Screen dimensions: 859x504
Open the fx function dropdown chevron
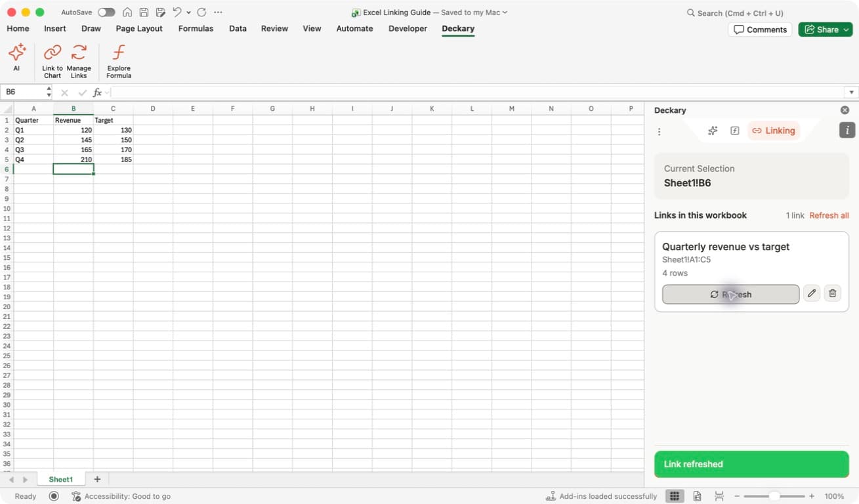coord(108,93)
